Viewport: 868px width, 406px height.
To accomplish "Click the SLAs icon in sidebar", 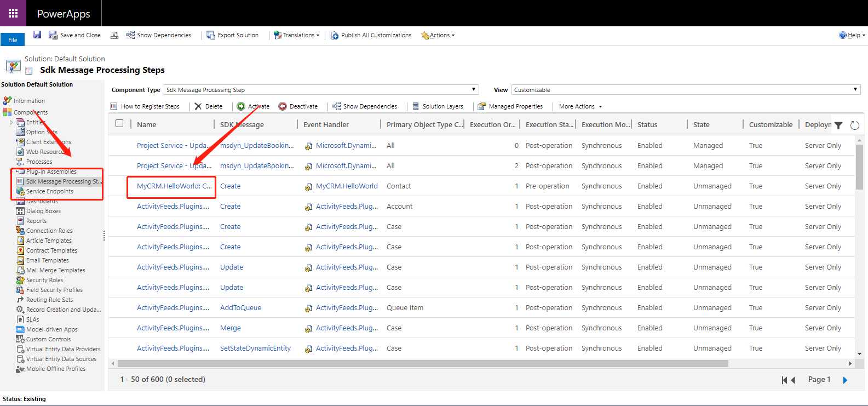I will click(20, 319).
